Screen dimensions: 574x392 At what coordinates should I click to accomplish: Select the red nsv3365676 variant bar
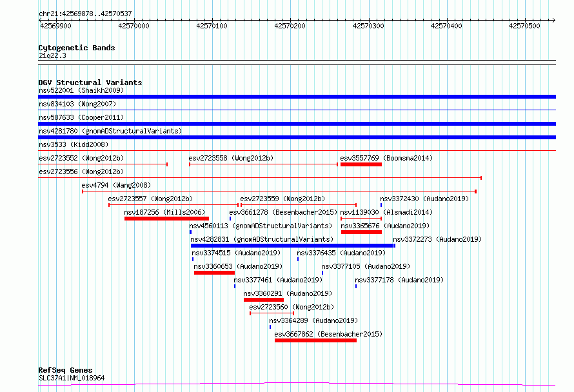click(361, 232)
